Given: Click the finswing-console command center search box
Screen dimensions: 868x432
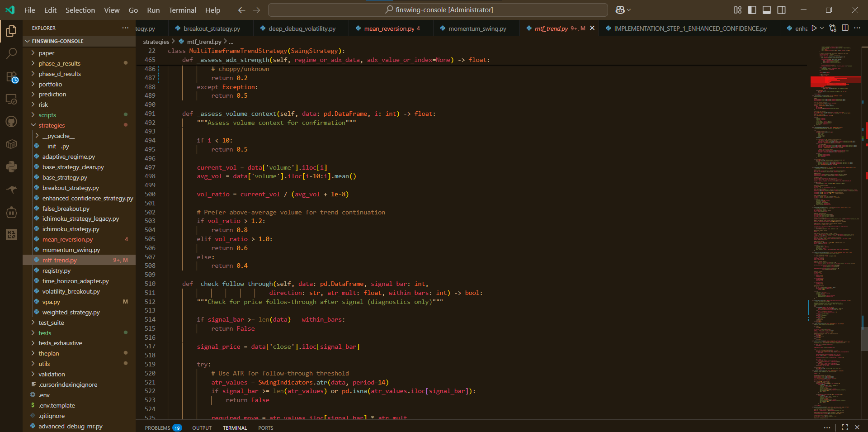Looking at the screenshot, I should [x=438, y=10].
